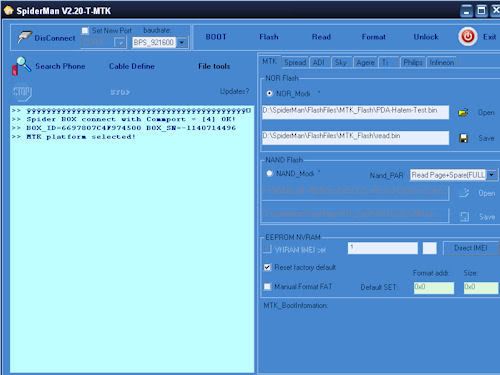Viewport: 500px width, 375px height.
Task: Select the NAND_Mode radio button
Action: click(x=269, y=173)
